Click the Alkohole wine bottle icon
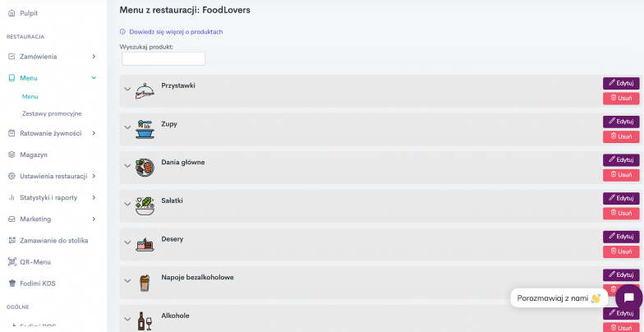The height and width of the screenshot is (332, 644). point(145,320)
